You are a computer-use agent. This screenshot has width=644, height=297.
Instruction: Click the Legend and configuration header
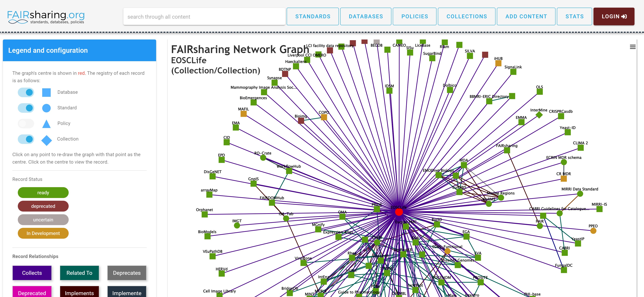click(80, 50)
